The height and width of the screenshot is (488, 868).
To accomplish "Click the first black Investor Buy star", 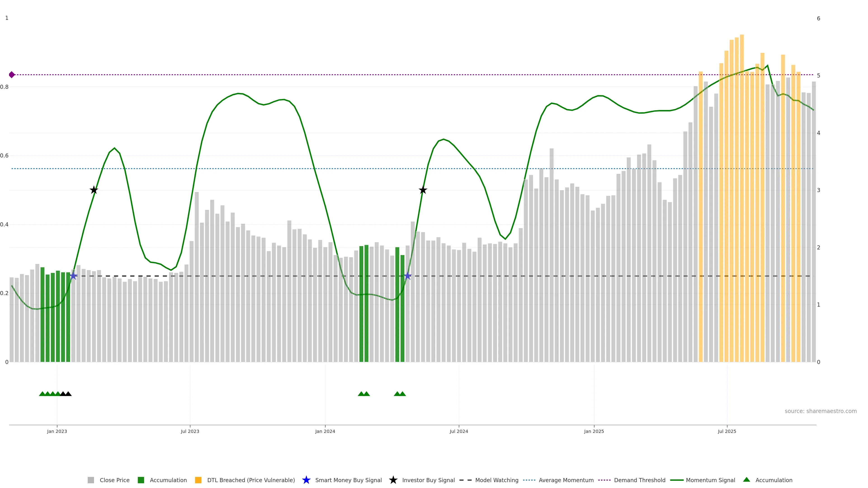I will pos(94,190).
